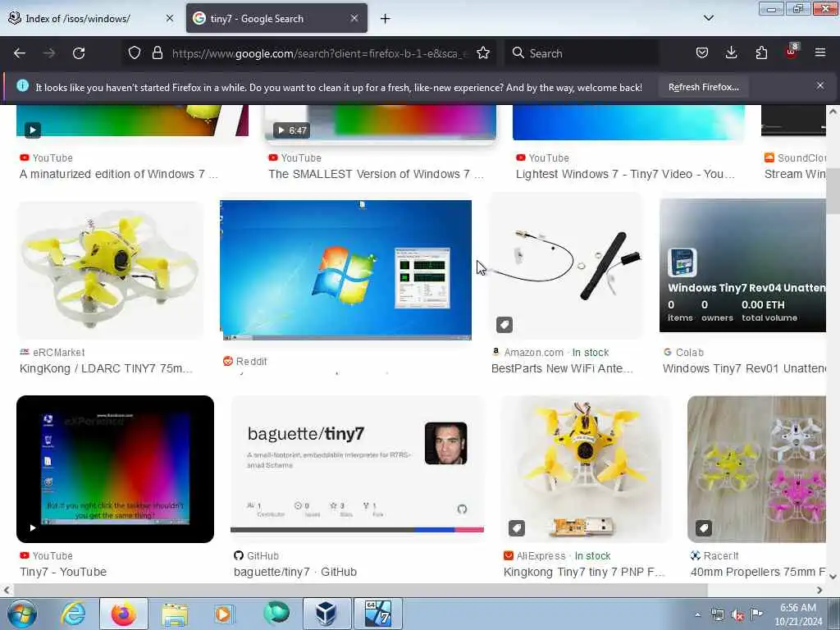Open The SMALLEST Version of Windows 7 result
This screenshot has height=630, width=840.
[x=376, y=174]
